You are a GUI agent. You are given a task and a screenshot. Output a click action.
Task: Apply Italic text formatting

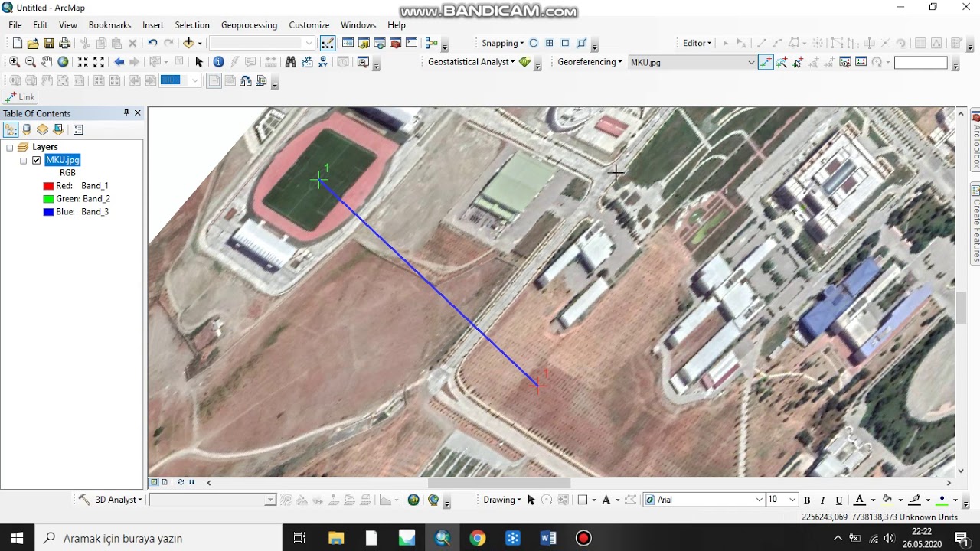pos(823,500)
